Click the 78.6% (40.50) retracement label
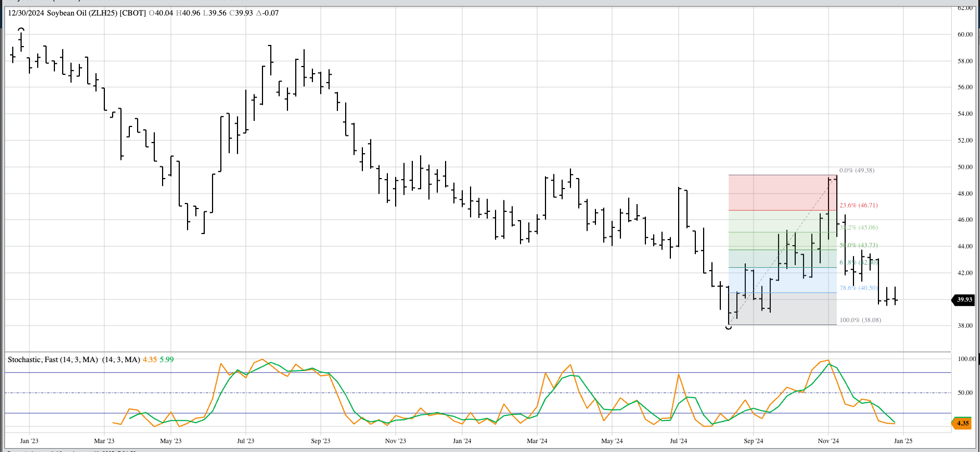Screen dimensions: 980x452 tap(858, 288)
